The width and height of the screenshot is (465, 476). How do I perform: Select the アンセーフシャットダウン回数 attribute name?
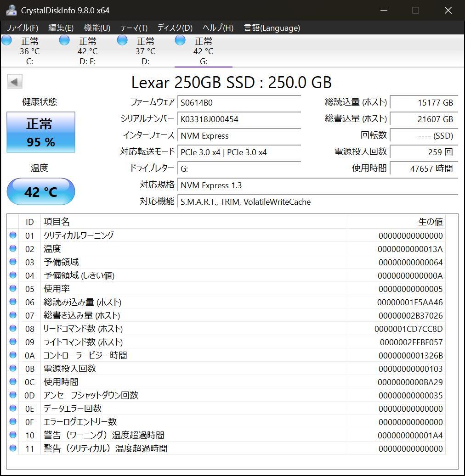(91, 395)
